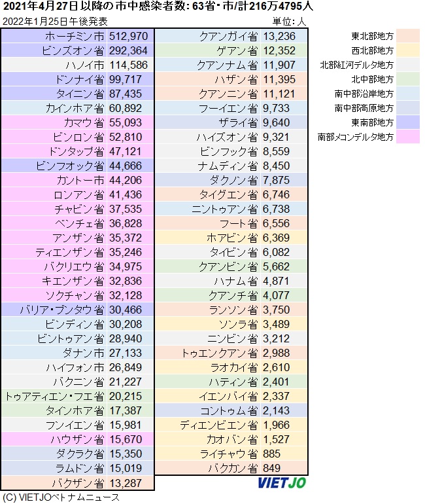Click the value 47,121

point(126,151)
